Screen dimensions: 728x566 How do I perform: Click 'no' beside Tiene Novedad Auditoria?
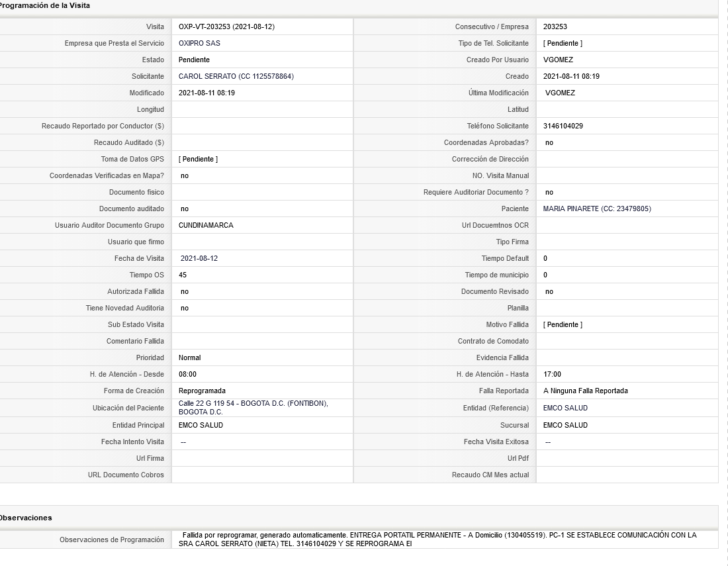(185, 308)
